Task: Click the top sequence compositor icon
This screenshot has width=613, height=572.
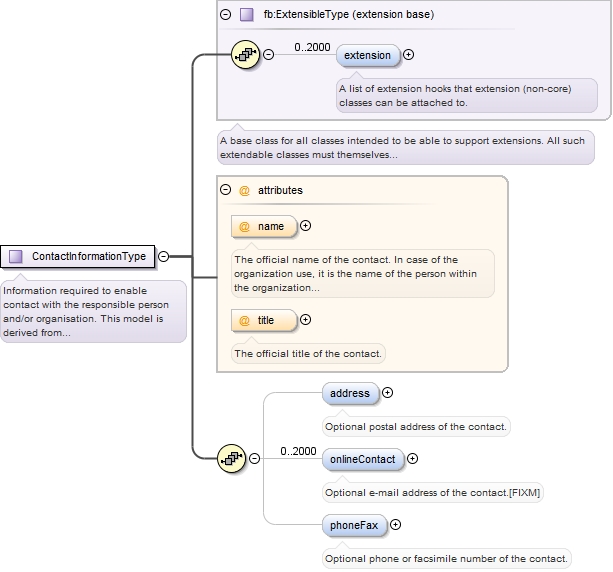Action: (x=244, y=54)
